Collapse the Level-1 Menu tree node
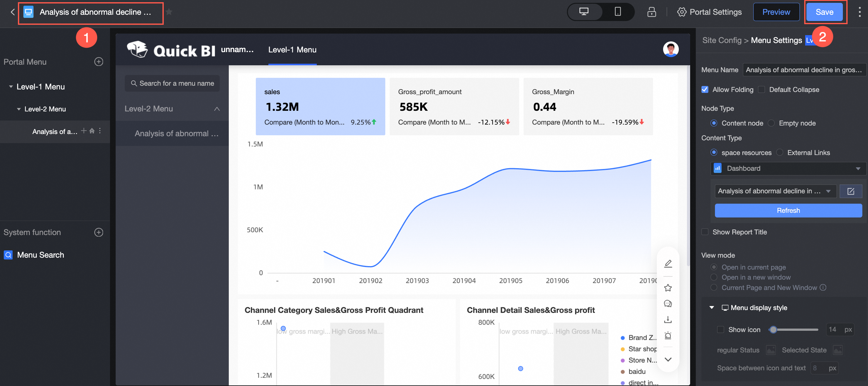This screenshot has width=868, height=386. click(11, 87)
